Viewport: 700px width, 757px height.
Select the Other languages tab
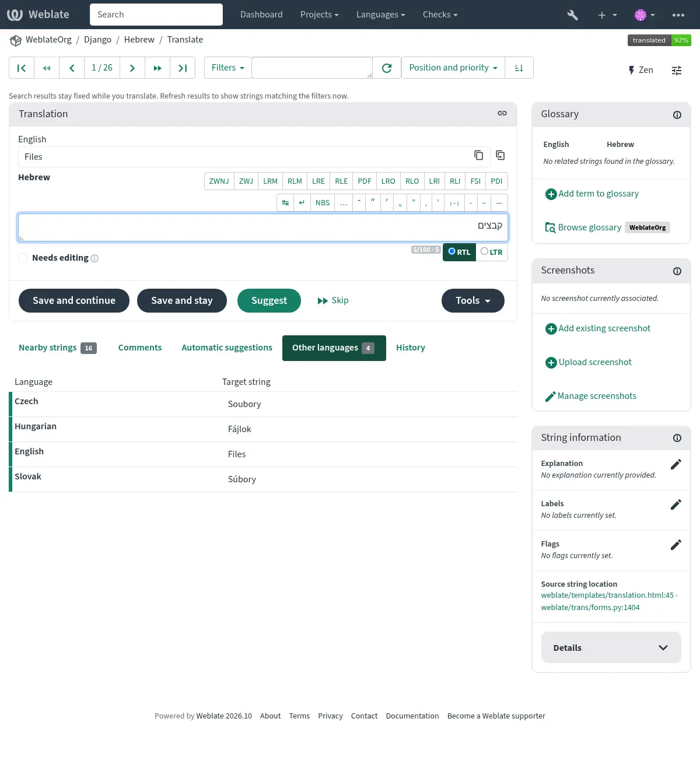click(334, 348)
